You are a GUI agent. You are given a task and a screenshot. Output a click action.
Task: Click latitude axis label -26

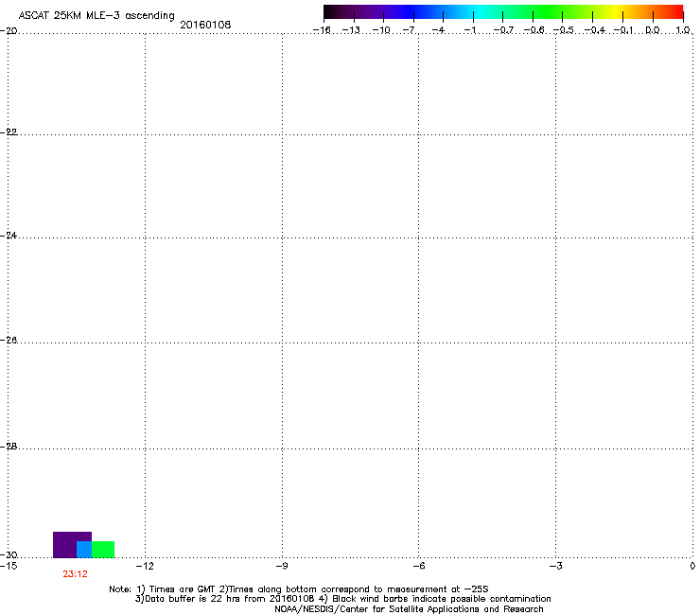pos(9,341)
